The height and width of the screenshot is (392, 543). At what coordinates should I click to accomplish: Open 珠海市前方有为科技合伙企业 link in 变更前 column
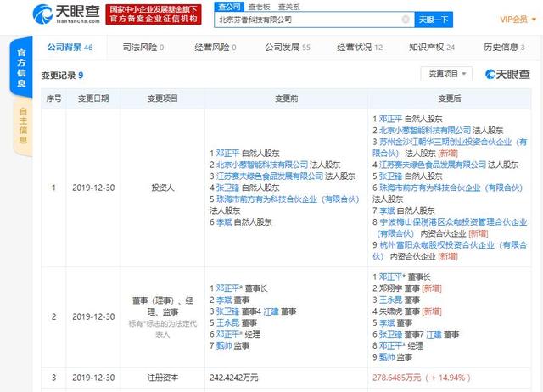[288, 199]
